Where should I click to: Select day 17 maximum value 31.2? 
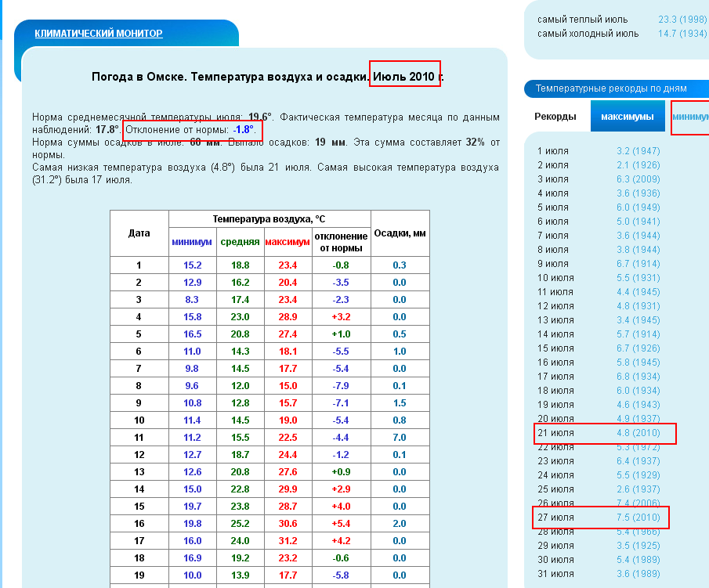click(288, 540)
